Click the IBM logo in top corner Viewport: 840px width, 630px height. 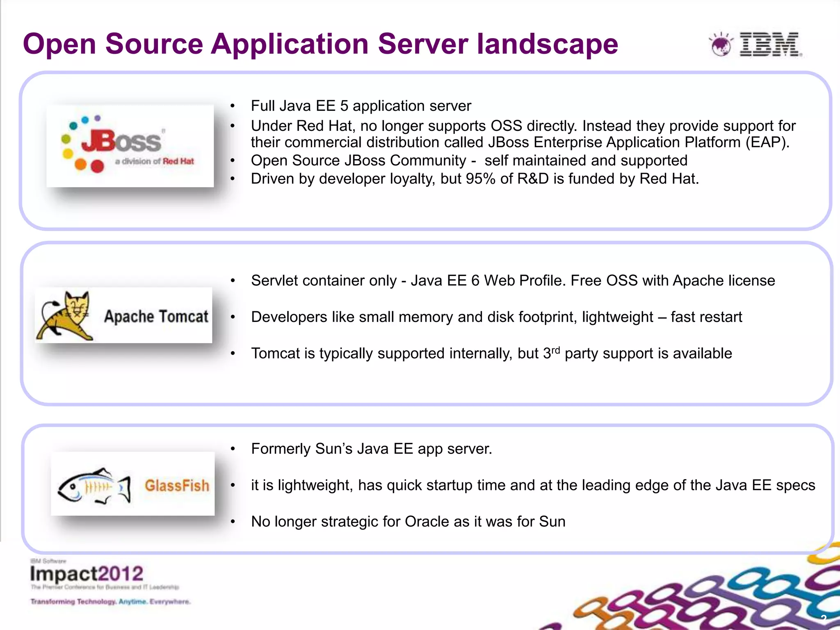(770, 44)
